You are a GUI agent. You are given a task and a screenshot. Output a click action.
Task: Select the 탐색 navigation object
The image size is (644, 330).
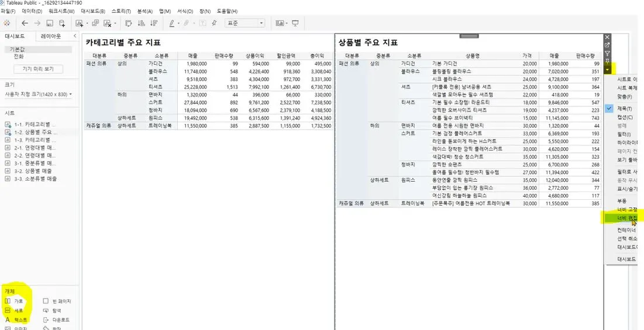click(52, 310)
